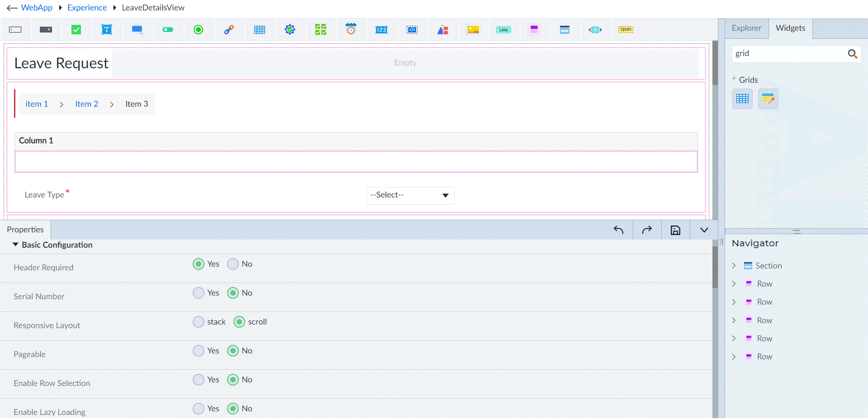Pick the numeric 123 field widget
This screenshot has width=868, height=419.
pos(381,30)
